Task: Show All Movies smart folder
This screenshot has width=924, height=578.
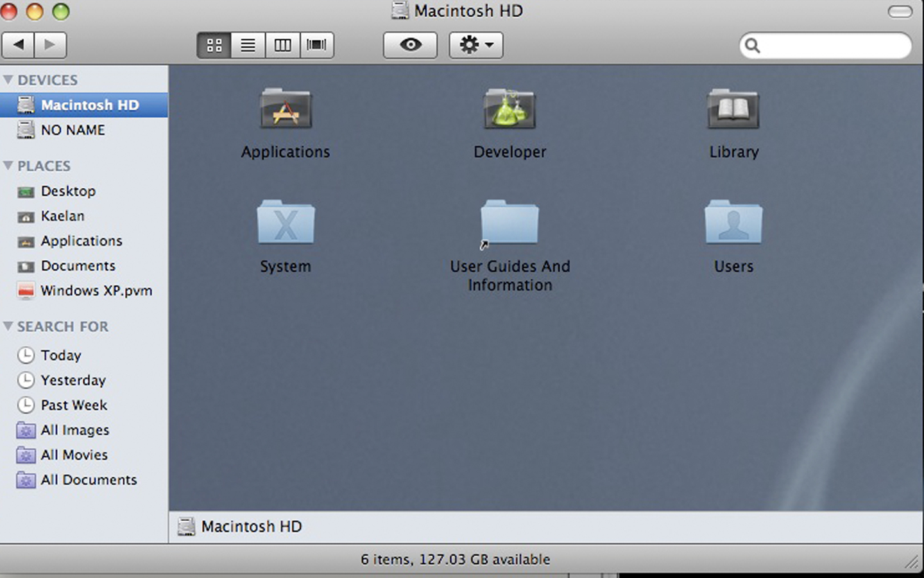Action: (x=84, y=455)
